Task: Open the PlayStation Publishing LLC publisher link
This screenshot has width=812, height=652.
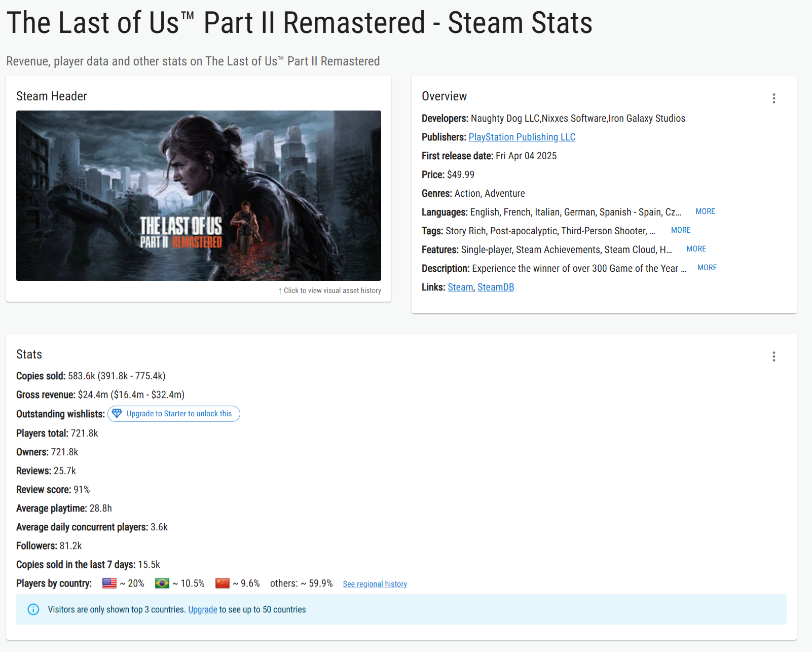Action: tap(522, 137)
